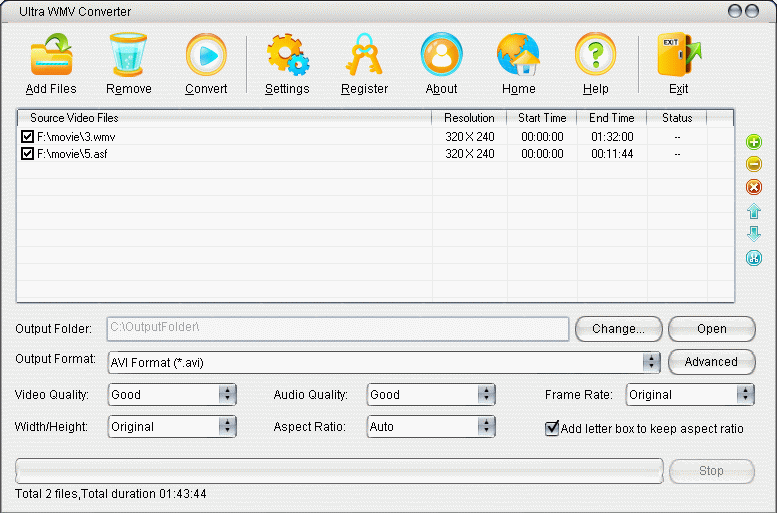
Task: Click the Status column header
Action: tap(677, 118)
